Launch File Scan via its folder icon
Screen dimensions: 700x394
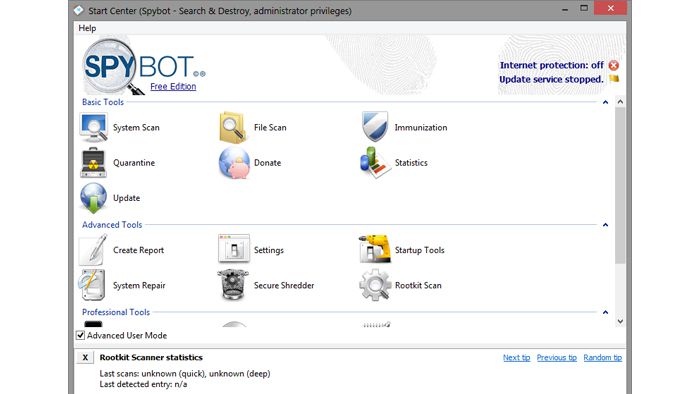click(233, 127)
